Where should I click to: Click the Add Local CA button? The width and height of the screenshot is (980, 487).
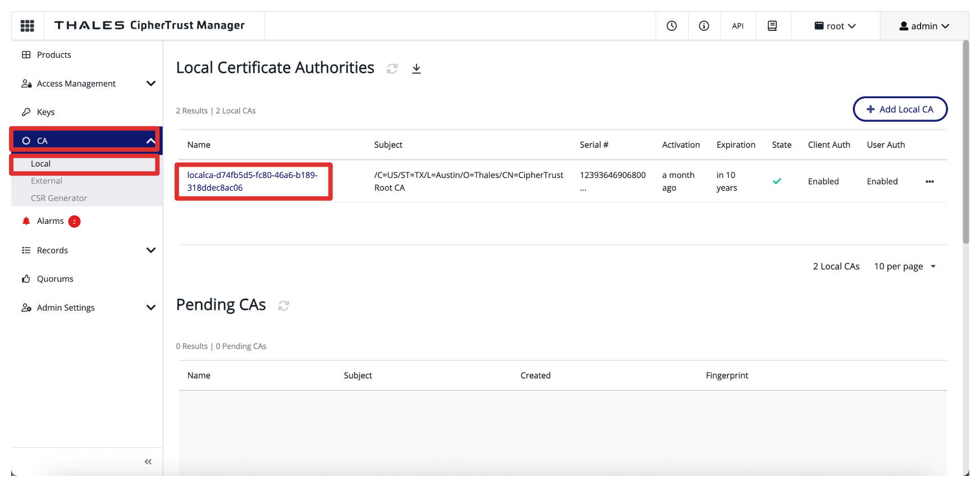(900, 109)
